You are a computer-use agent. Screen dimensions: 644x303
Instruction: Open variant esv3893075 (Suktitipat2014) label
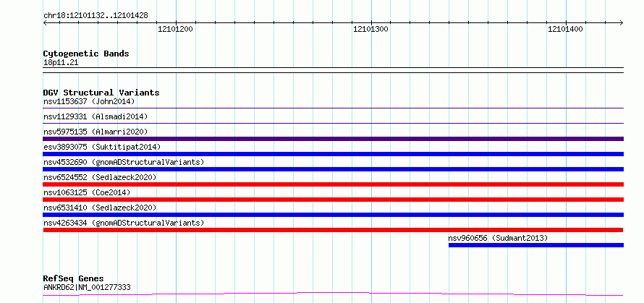coord(102,147)
